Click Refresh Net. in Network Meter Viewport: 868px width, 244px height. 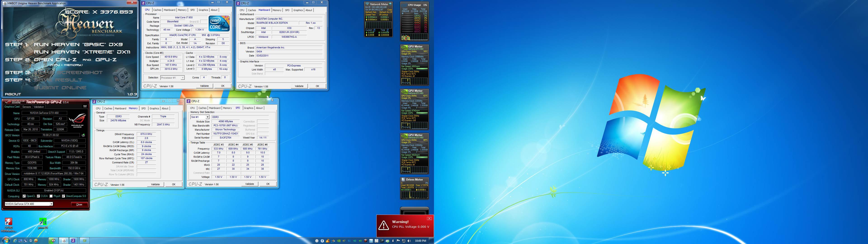pos(371,12)
